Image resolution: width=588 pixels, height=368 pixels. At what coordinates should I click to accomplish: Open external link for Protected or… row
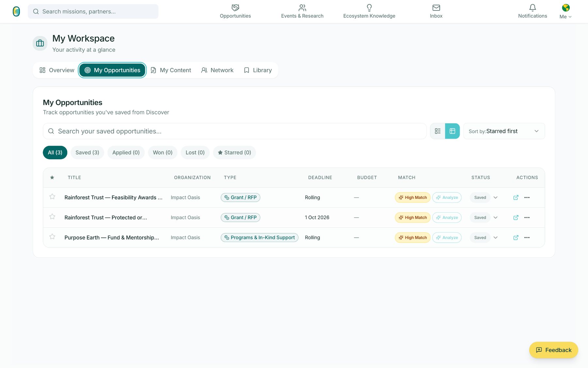point(516,218)
